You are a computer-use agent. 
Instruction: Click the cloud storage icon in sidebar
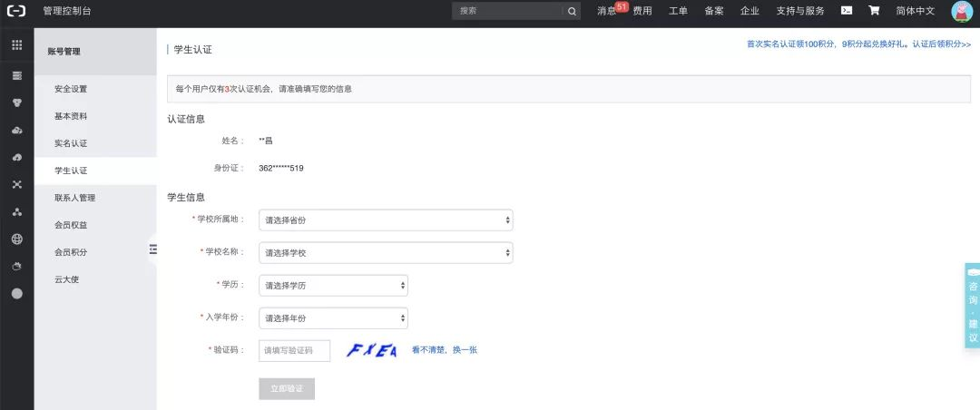17,130
